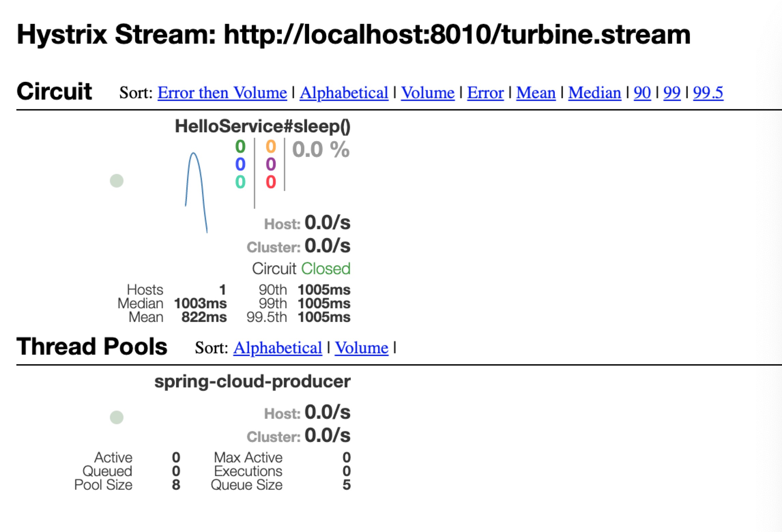The image size is (782, 532).
Task: Click the circuit Host rate value
Action: [x=328, y=223]
